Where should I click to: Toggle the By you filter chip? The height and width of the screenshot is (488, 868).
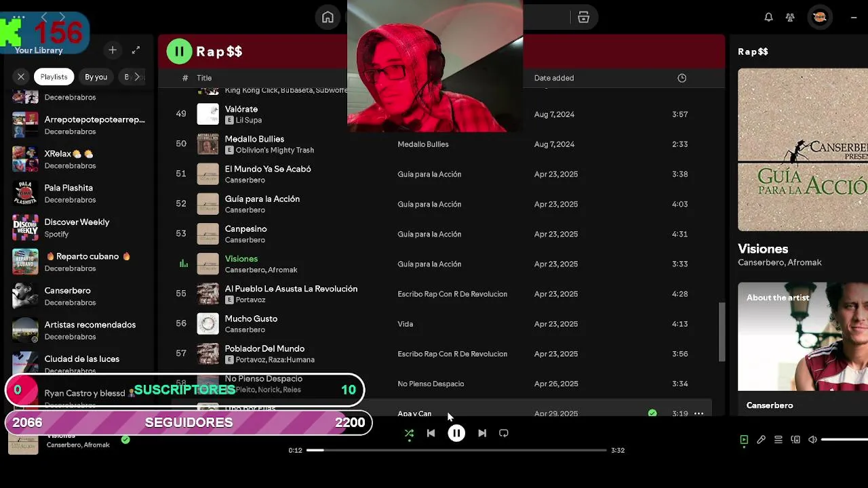coord(96,77)
